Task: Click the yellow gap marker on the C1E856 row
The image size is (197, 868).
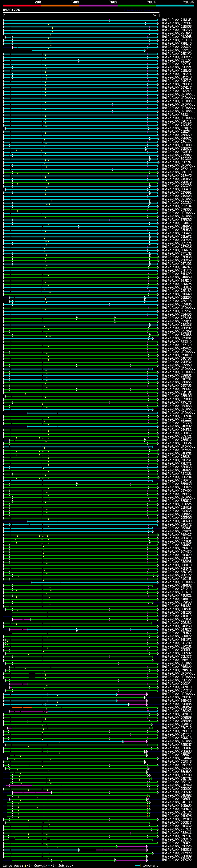Action: (x=52, y=28)
